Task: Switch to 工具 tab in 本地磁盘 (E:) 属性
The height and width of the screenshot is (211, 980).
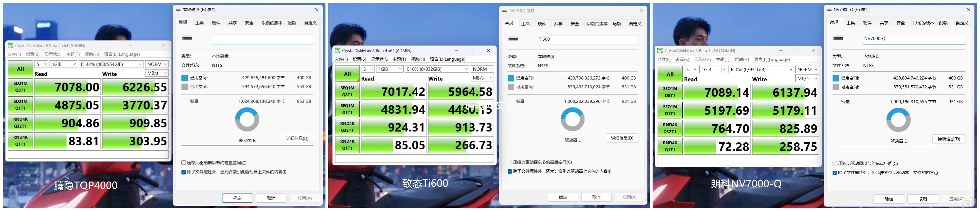Action: coord(199,23)
